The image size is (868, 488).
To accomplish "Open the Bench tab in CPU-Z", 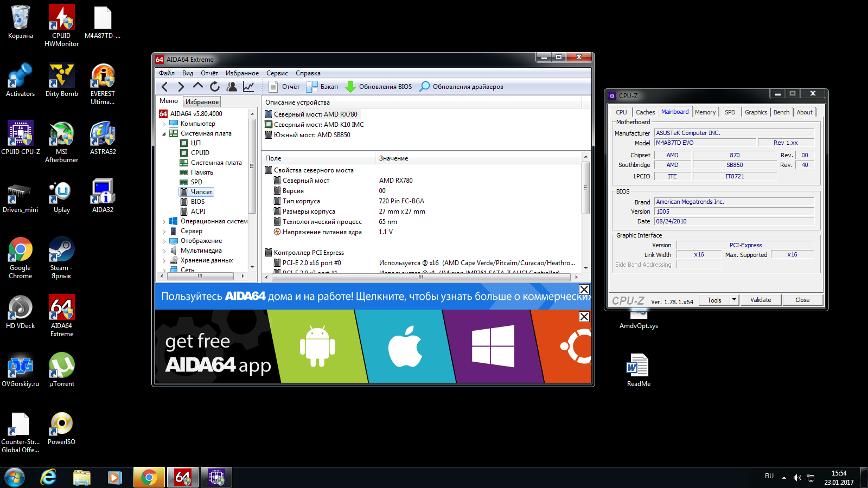I will pyautogui.click(x=782, y=112).
